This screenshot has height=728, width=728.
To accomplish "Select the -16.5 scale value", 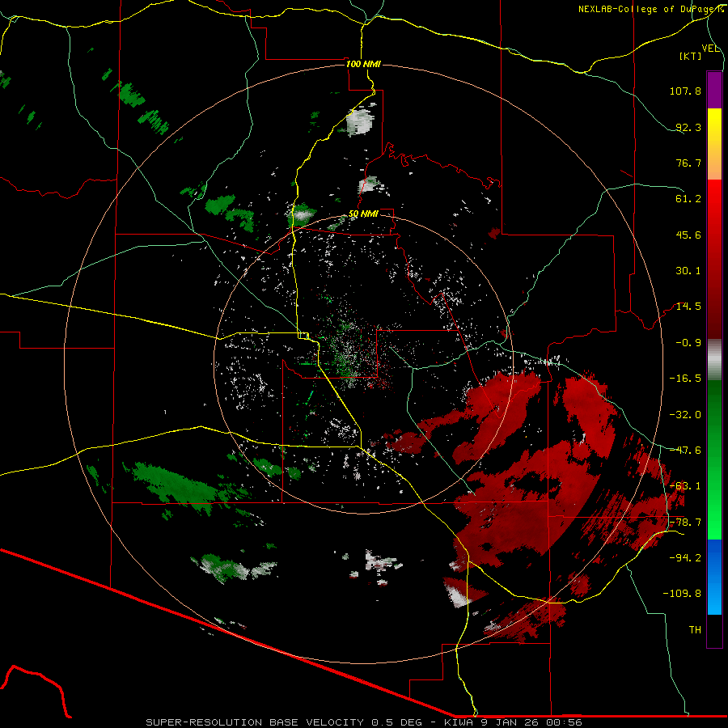I will point(685,379).
